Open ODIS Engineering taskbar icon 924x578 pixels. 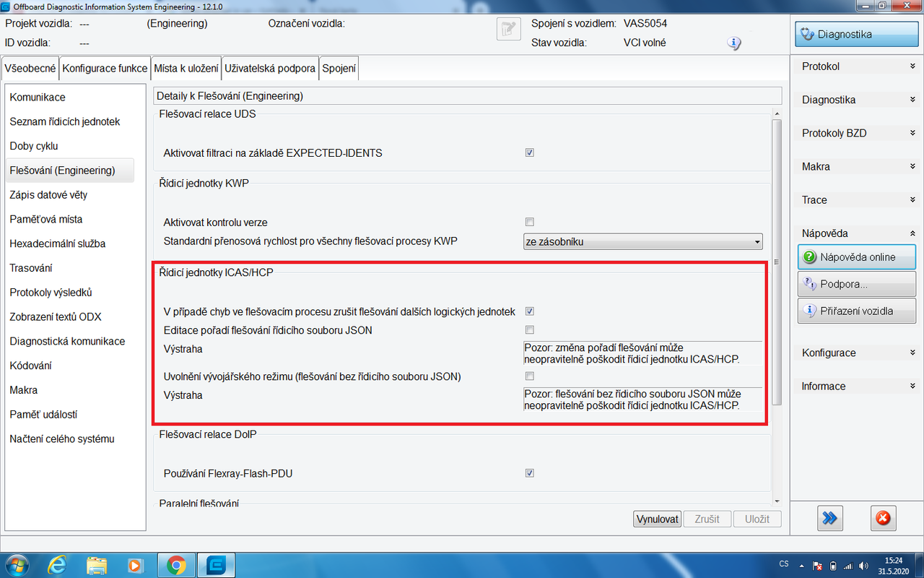[x=217, y=564]
